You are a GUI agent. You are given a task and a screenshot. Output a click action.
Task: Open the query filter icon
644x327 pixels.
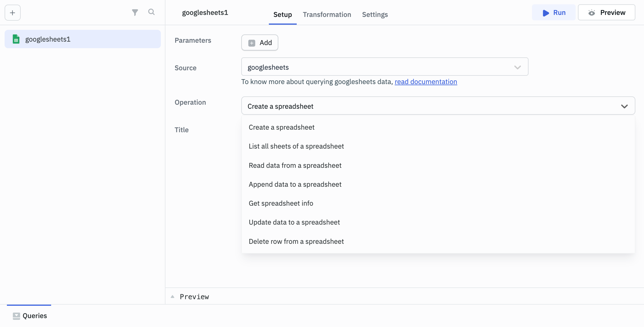tap(135, 12)
